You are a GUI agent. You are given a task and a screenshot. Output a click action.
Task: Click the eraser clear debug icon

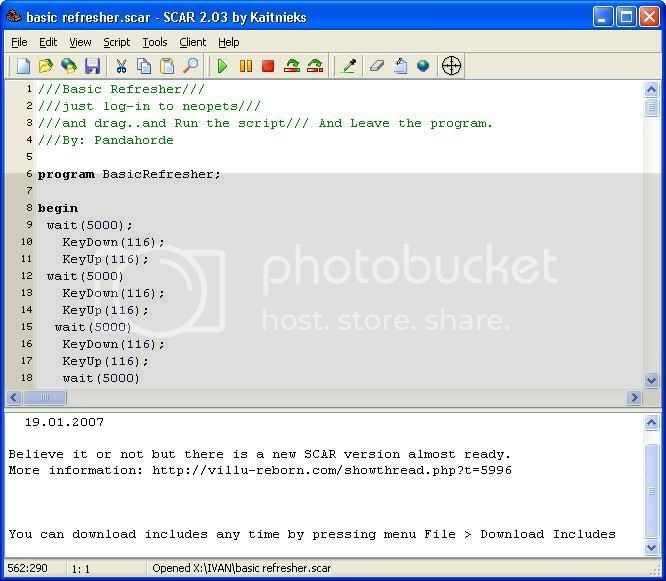[x=377, y=67]
